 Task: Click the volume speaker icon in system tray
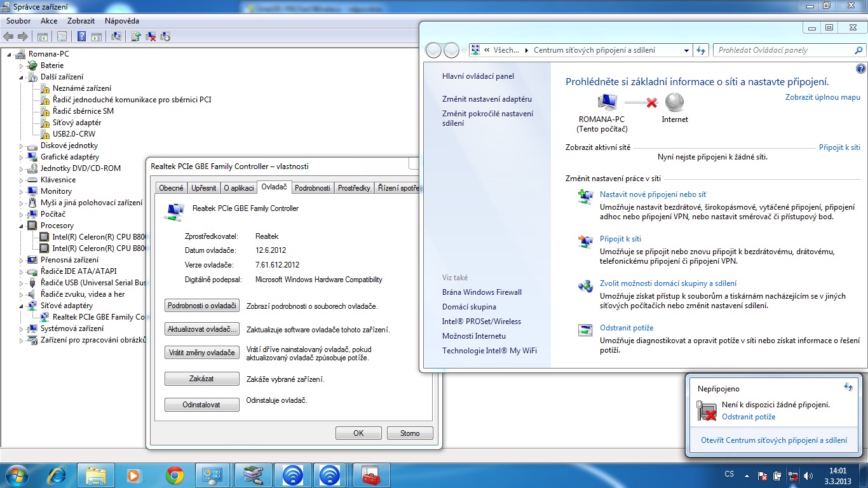click(x=808, y=475)
